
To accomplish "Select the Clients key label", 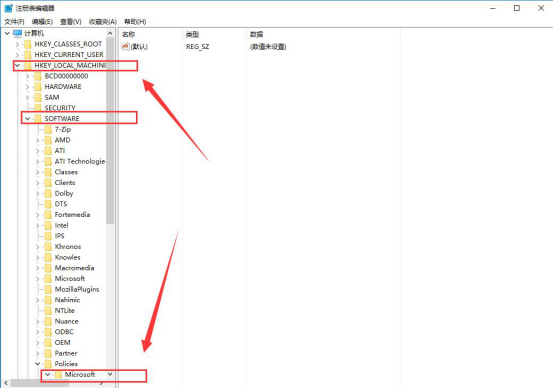I will tap(65, 183).
